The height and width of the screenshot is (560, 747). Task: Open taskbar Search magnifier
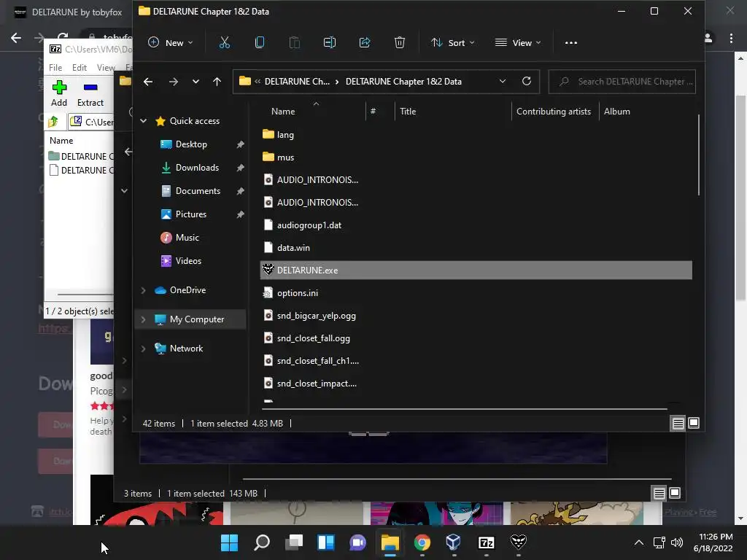click(262, 542)
